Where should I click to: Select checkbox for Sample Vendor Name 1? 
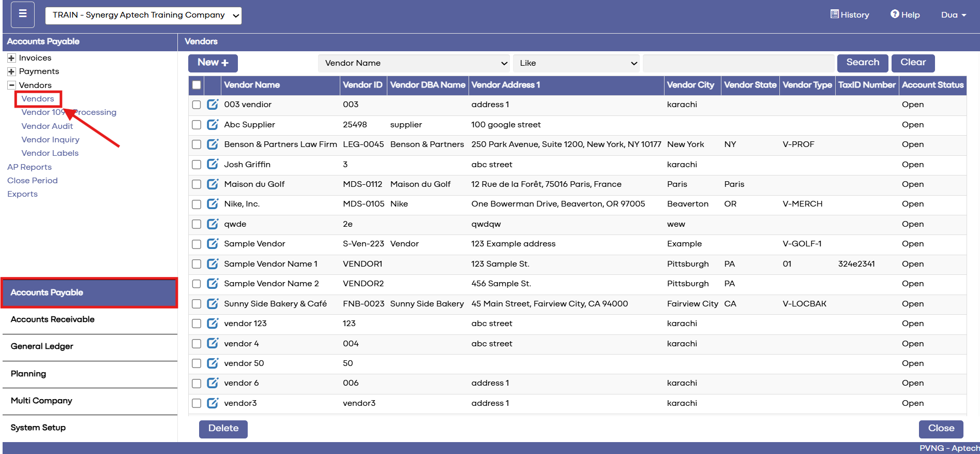[x=197, y=264]
